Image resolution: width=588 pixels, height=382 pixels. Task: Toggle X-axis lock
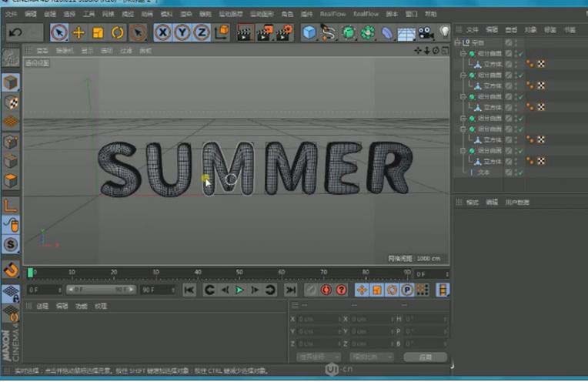(x=162, y=32)
